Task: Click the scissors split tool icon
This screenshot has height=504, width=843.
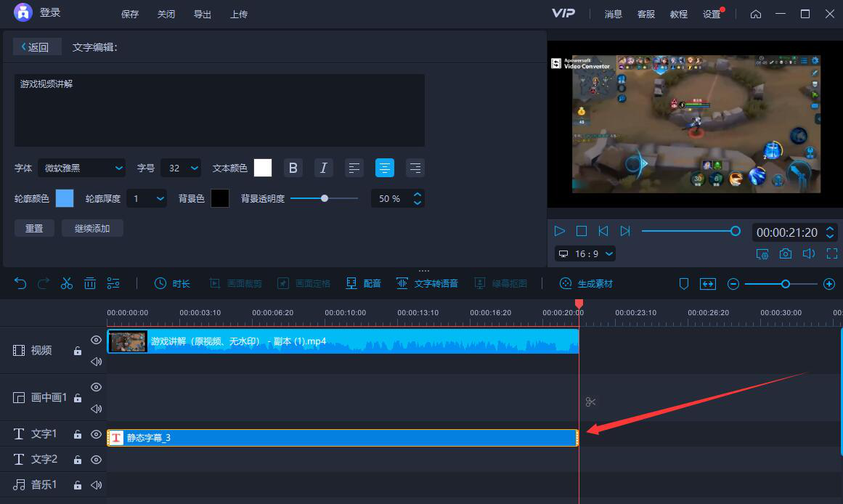Action: coord(67,283)
